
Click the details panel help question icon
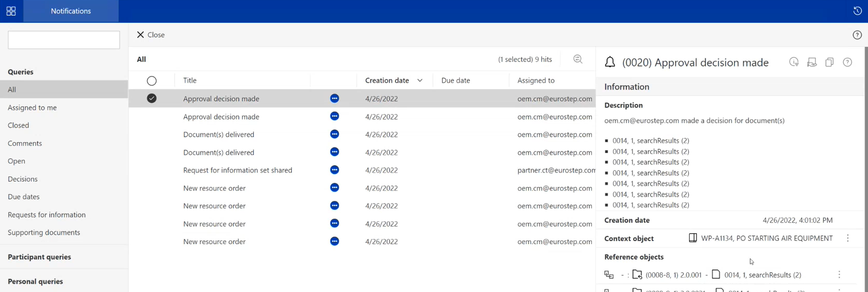tap(847, 62)
